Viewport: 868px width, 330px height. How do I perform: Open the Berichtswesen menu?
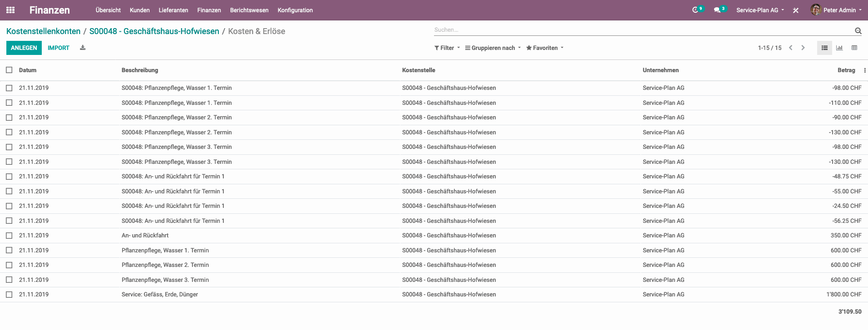[249, 10]
